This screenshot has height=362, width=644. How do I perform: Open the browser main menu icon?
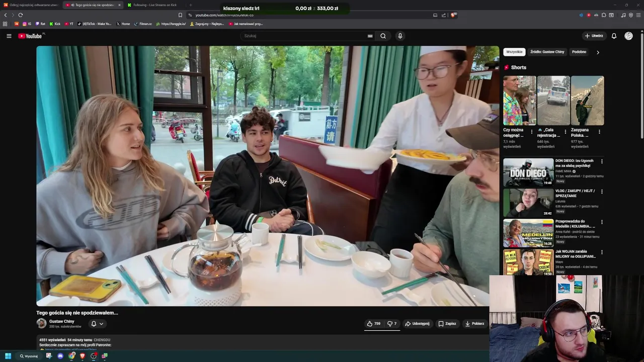tap(639, 15)
